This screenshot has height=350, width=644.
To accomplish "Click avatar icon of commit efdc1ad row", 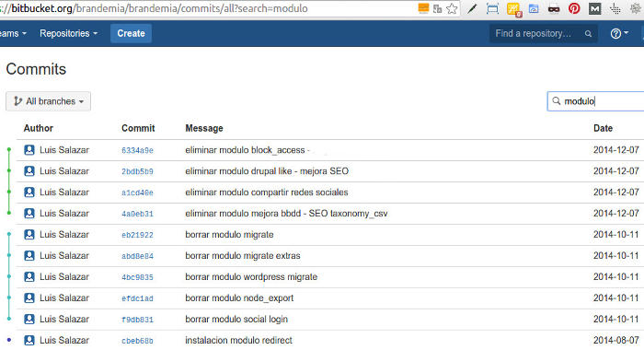I will (29, 297).
